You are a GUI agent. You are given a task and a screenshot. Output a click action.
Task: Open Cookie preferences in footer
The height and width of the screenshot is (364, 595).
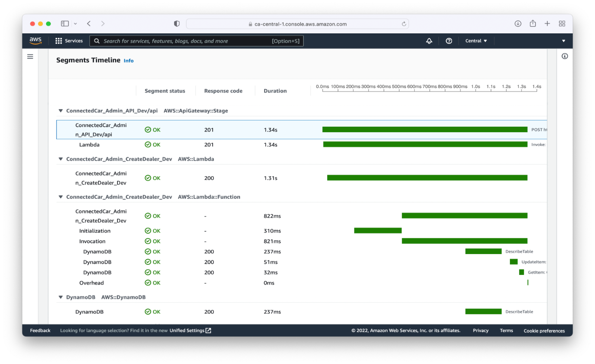(x=544, y=331)
